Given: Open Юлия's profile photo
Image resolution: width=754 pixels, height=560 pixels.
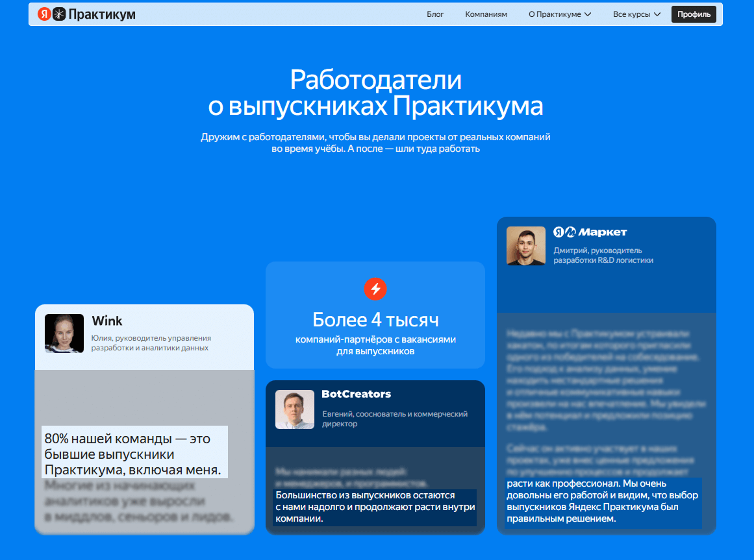Looking at the screenshot, I should pyautogui.click(x=64, y=334).
